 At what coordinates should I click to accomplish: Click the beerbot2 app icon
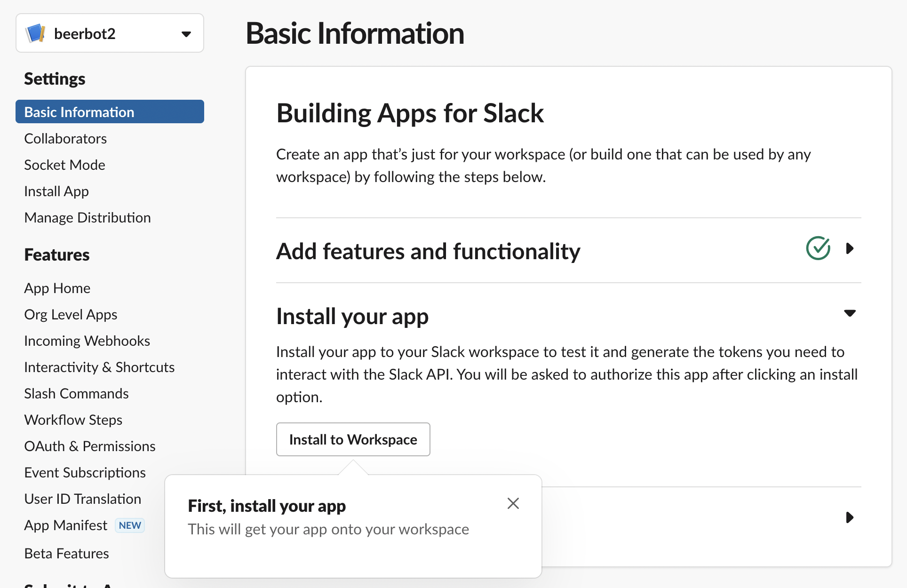[36, 33]
